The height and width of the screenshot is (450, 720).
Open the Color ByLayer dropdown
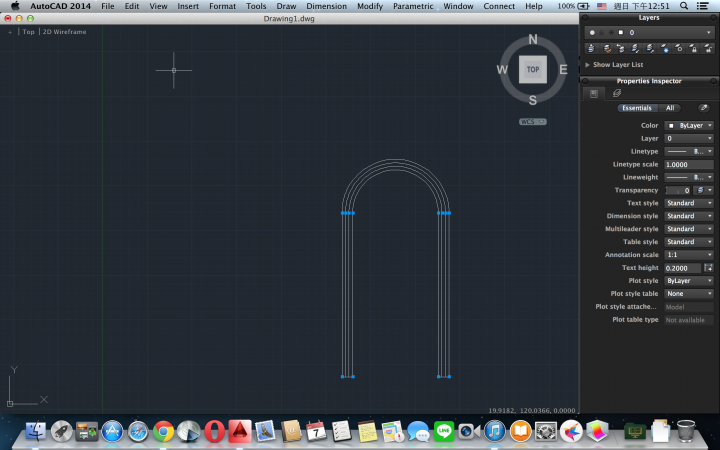(689, 125)
